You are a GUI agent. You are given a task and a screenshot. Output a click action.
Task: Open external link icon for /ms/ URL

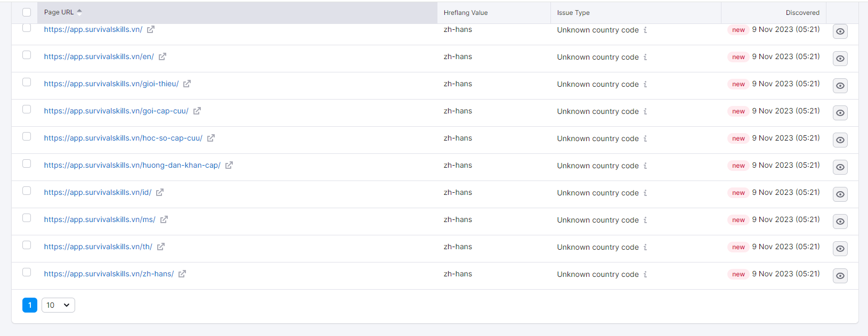tap(164, 219)
